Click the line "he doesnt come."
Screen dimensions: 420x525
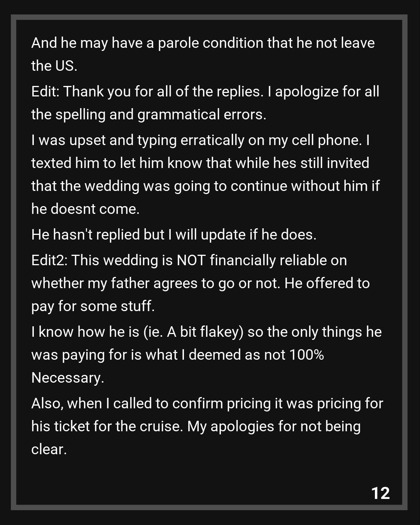(x=85, y=209)
